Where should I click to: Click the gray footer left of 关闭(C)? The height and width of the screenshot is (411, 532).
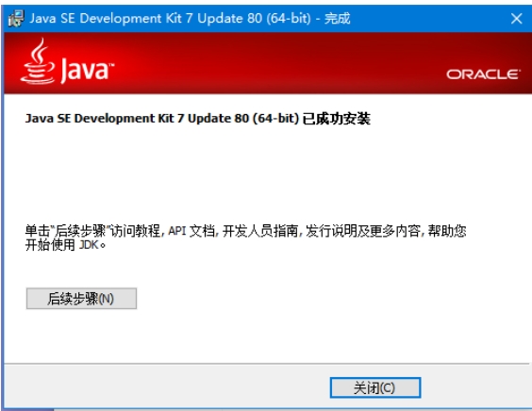pos(166,387)
